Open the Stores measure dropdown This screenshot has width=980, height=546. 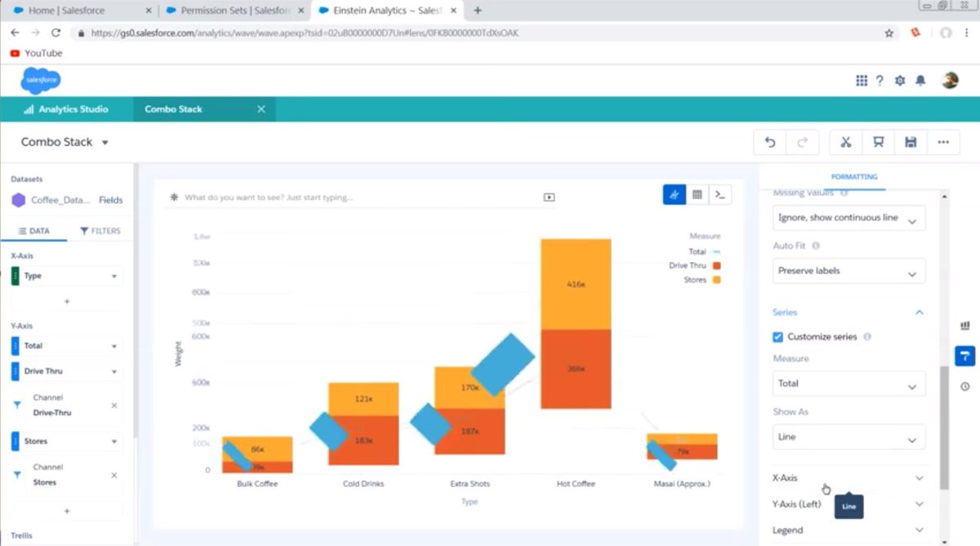point(114,442)
